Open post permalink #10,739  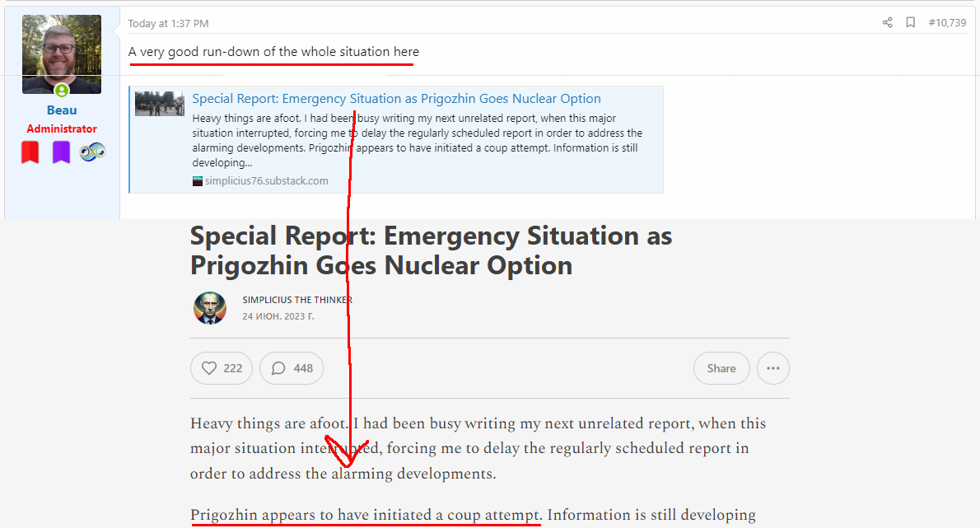[x=947, y=23]
